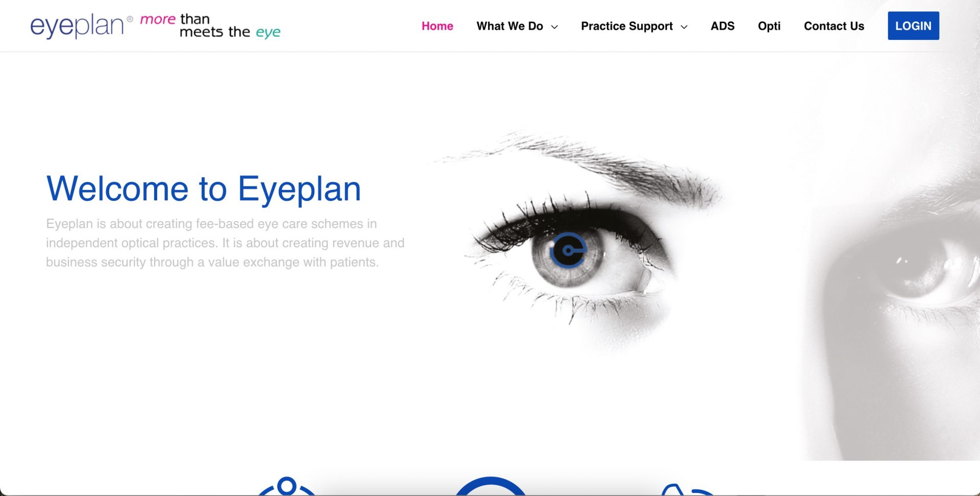The image size is (980, 496).
Task: Expand the Practice Support chevron
Action: coord(684,27)
